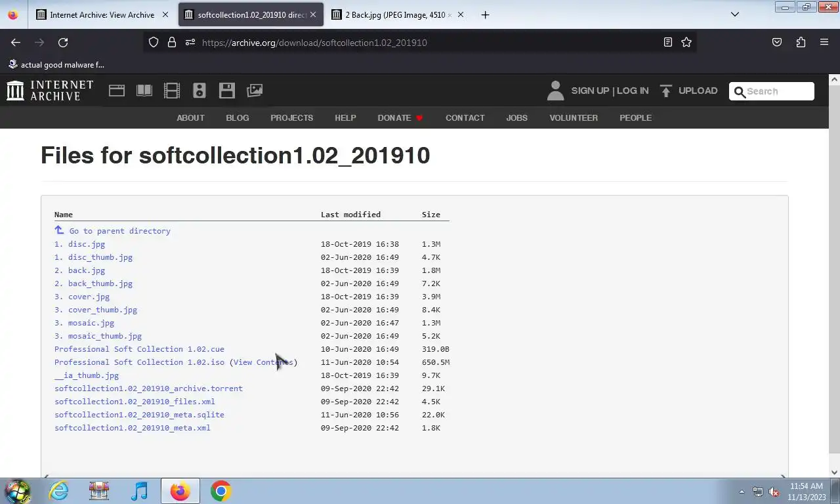Open the music player taskbar icon

[140, 491]
